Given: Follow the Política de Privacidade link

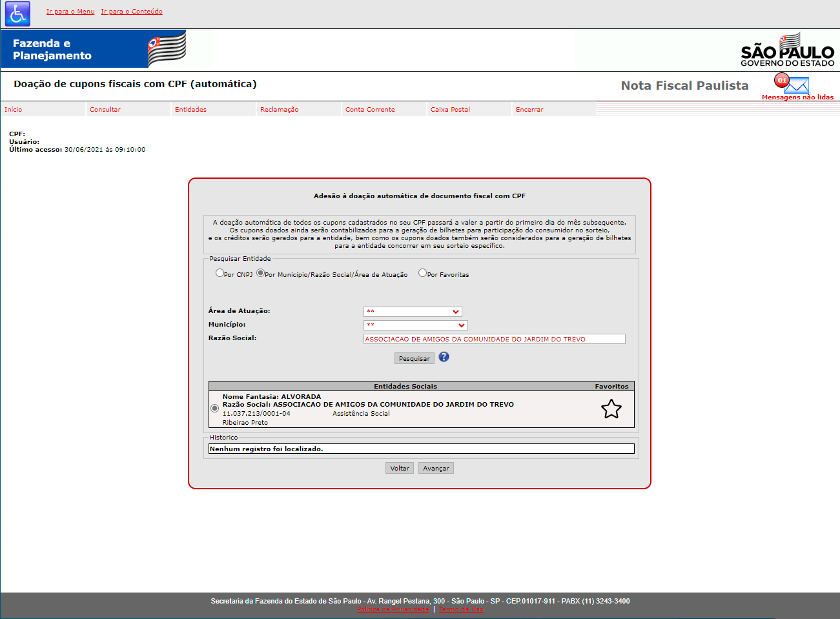Looking at the screenshot, I should (393, 609).
